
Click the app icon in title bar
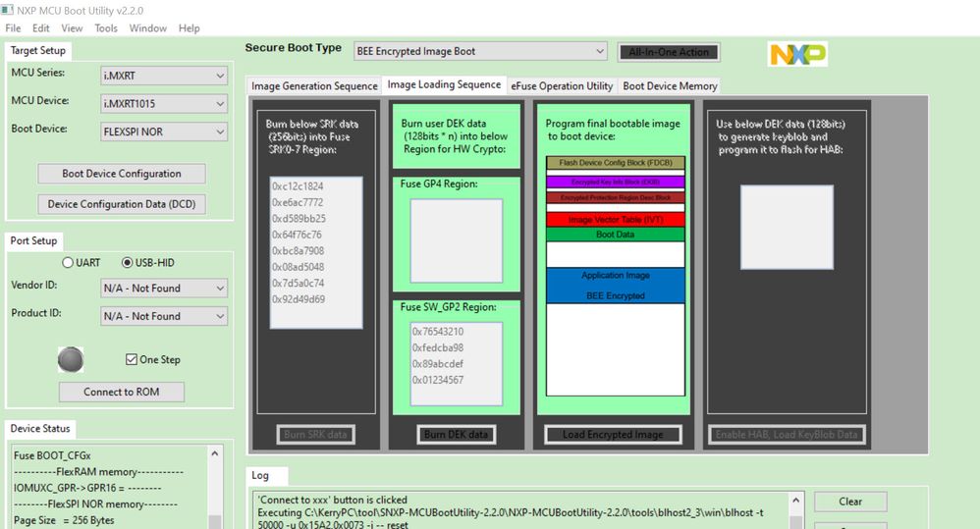click(7, 10)
